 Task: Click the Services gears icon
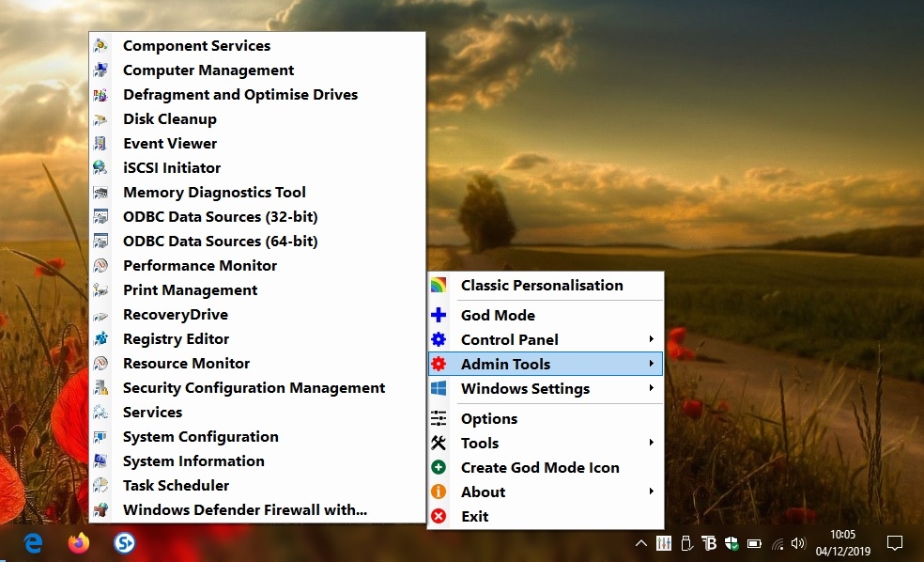[100, 413]
